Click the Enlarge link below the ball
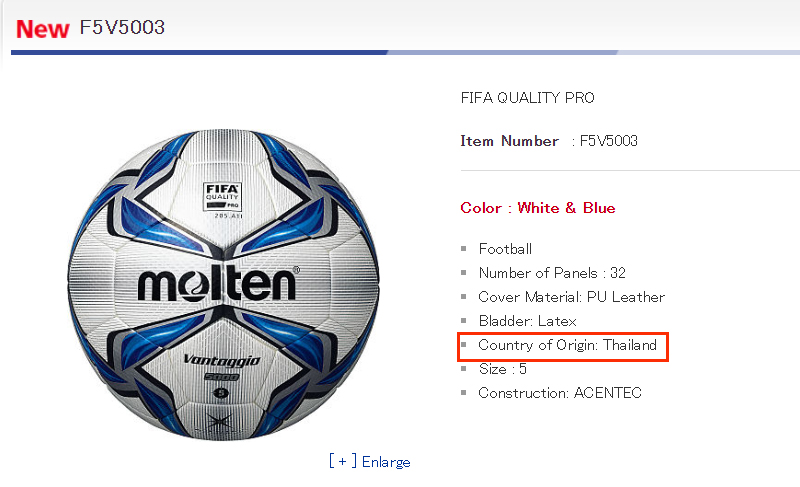The width and height of the screenshot is (800, 487). pyautogui.click(x=386, y=462)
